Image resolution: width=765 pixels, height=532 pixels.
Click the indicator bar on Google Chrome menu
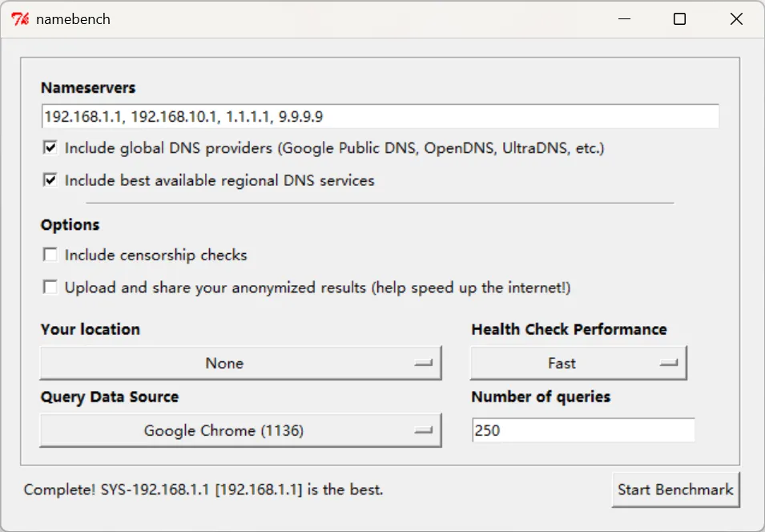423,431
